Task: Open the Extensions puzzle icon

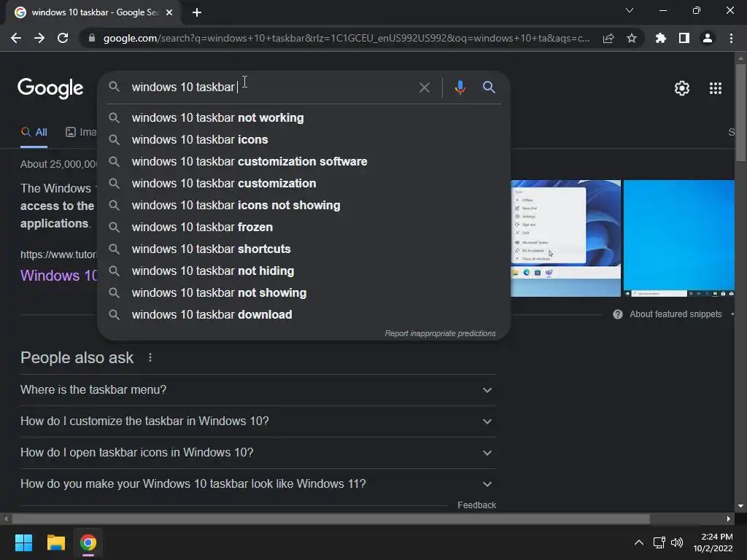Action: click(661, 38)
